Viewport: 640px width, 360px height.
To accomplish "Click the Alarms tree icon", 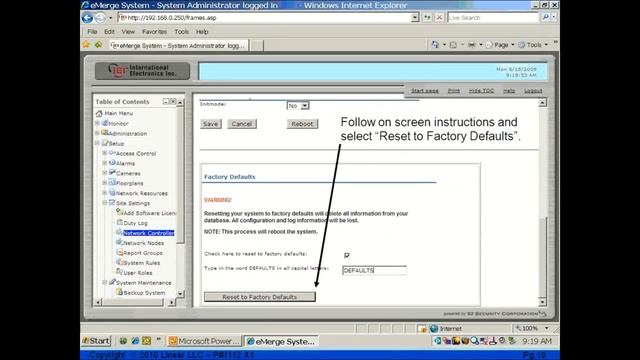I will coord(112,163).
